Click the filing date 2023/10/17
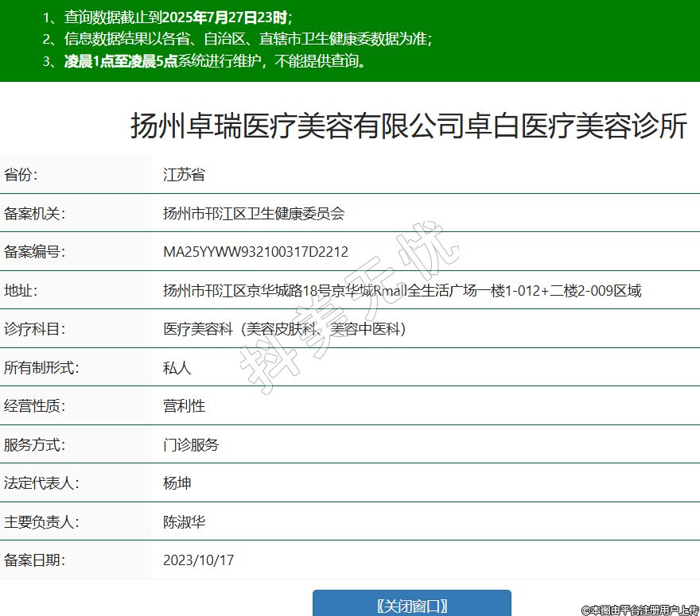Viewport: 700px width, 616px height. 198,560
